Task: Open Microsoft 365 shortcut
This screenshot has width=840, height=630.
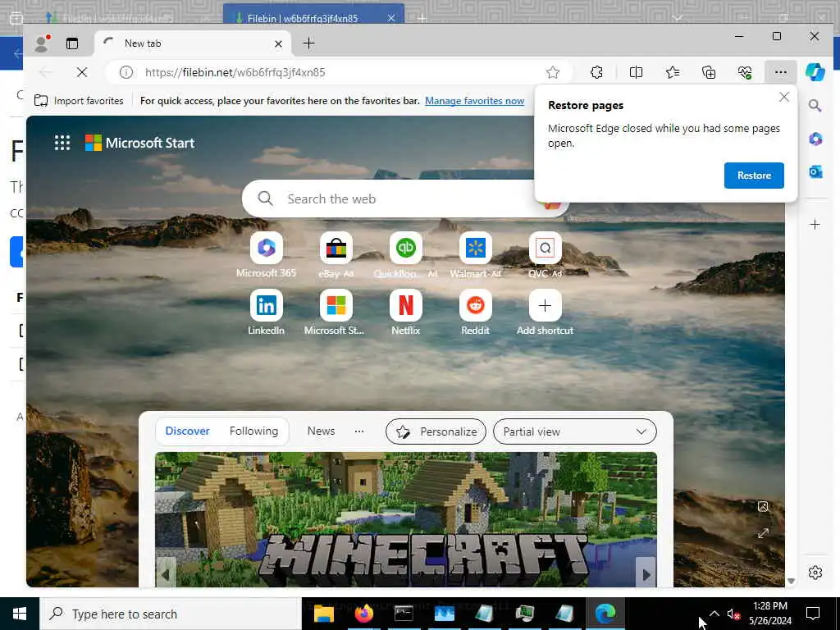Action: pos(267,255)
